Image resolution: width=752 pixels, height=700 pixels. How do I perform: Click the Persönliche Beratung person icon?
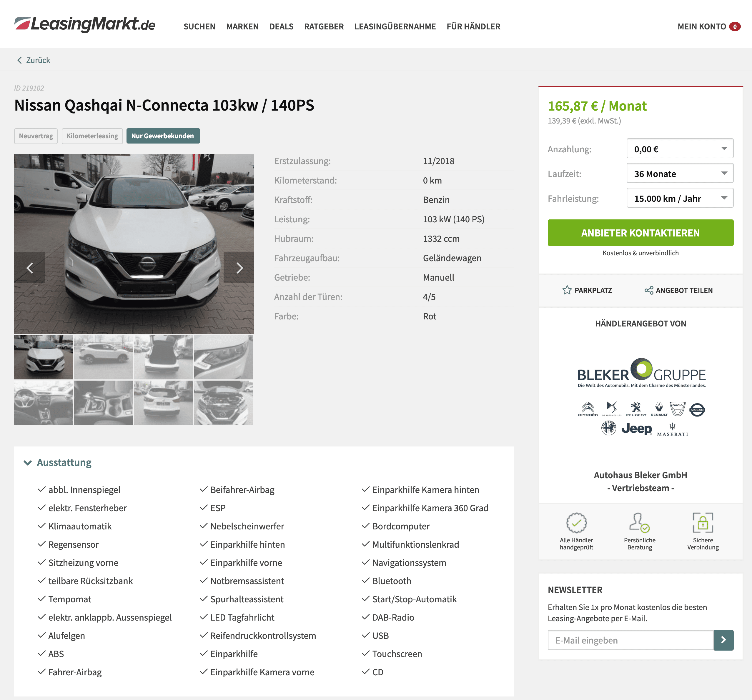tap(639, 523)
